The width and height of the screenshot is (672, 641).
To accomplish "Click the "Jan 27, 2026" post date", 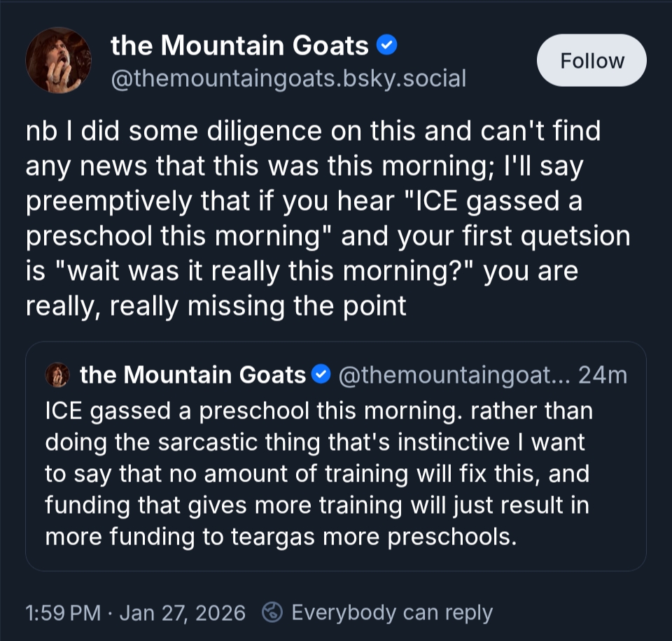I will (x=183, y=614).
